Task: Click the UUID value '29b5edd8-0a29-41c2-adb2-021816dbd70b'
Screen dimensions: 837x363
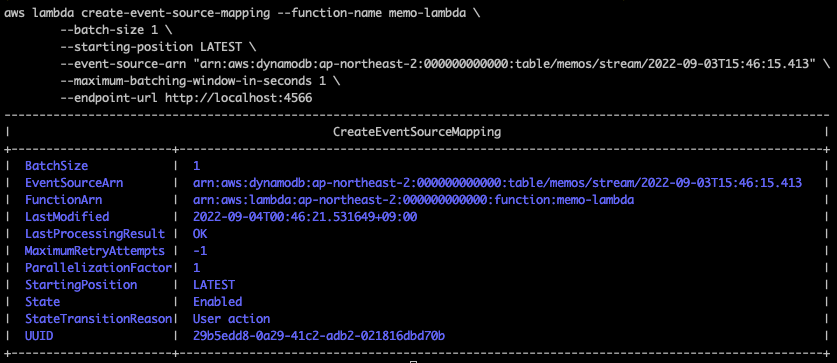Action: click(x=319, y=336)
